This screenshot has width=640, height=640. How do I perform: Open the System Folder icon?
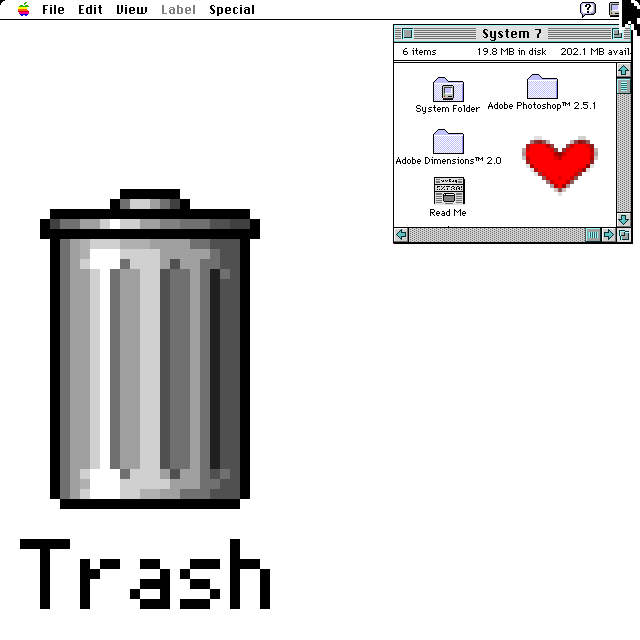(x=447, y=90)
